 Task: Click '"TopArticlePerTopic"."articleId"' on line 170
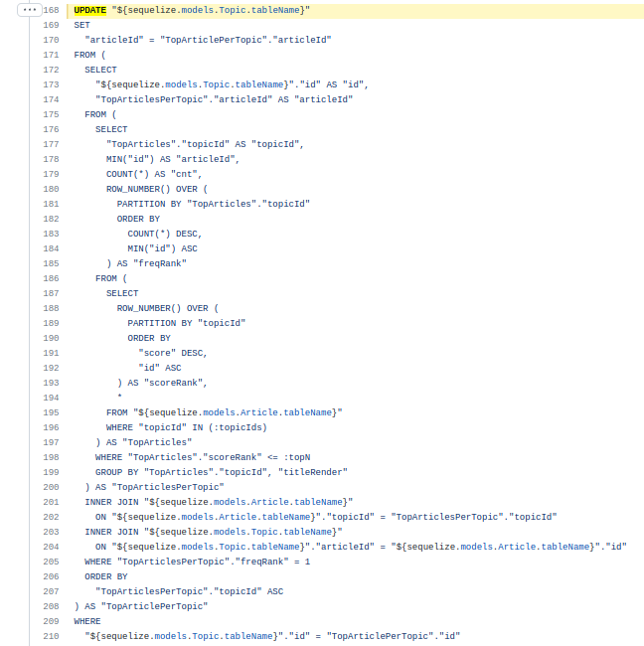coord(245,40)
